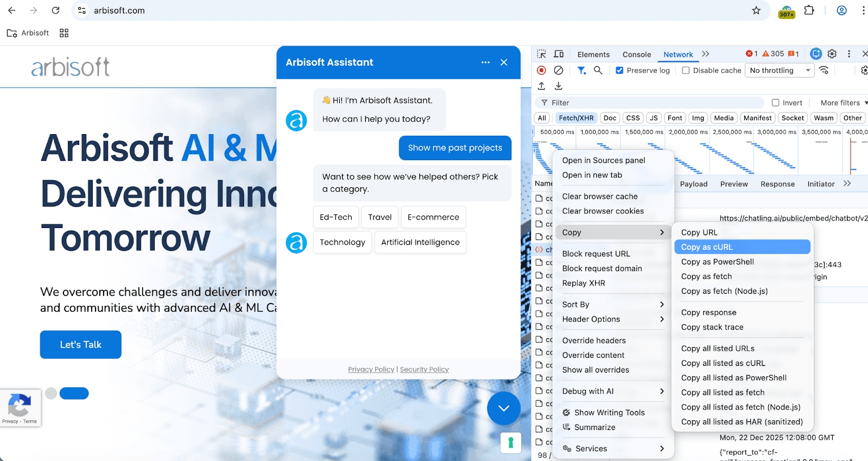Open the Privacy Policy link

[x=371, y=369]
